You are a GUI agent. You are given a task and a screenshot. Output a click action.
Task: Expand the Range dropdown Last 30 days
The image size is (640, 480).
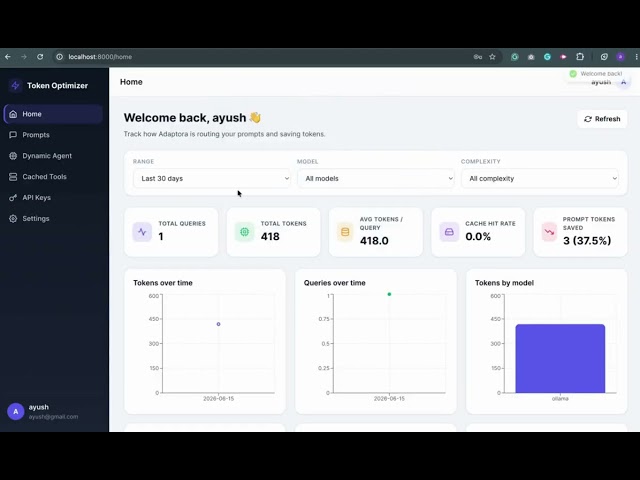(212, 178)
